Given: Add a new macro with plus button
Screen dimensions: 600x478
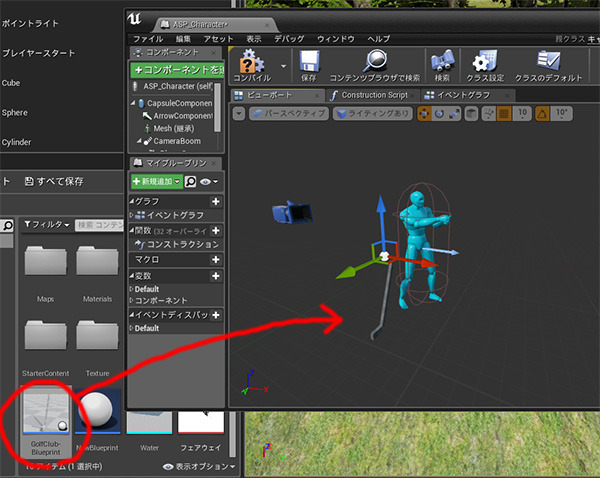Looking at the screenshot, I should [x=215, y=260].
